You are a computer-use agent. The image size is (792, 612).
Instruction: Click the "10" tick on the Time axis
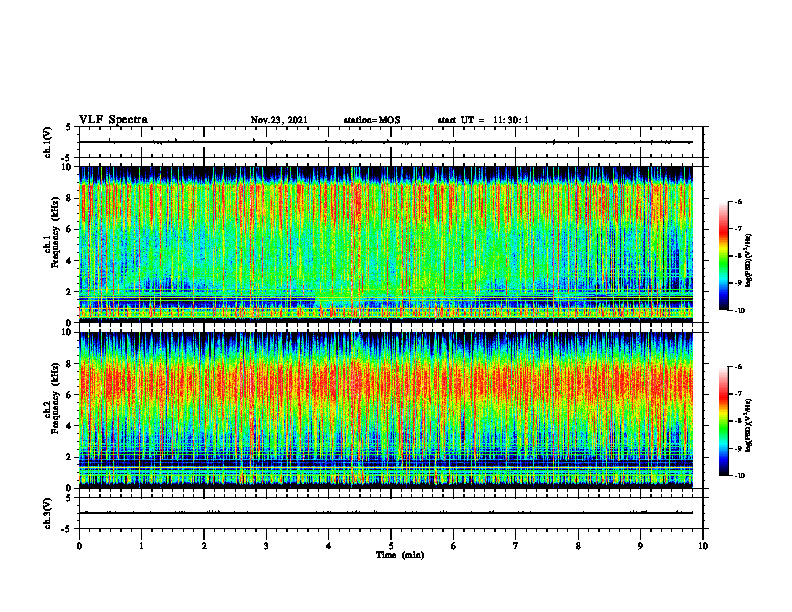pyautogui.click(x=703, y=546)
